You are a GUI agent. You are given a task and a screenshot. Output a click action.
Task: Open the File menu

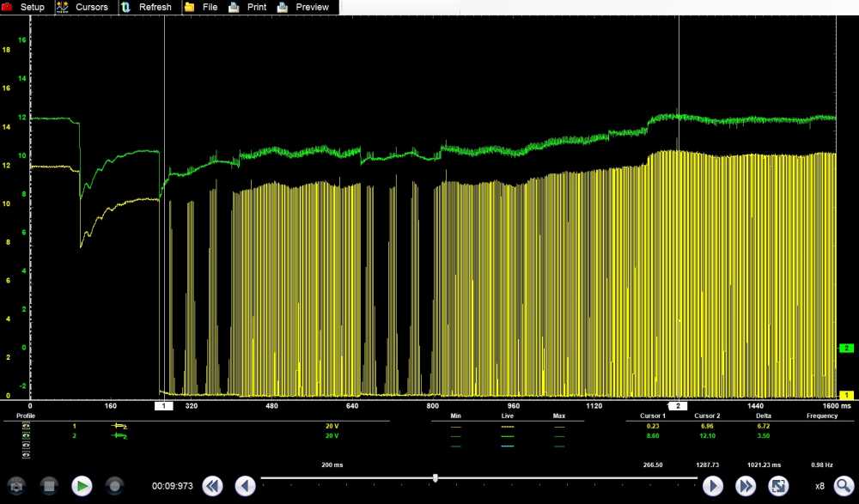tap(201, 7)
